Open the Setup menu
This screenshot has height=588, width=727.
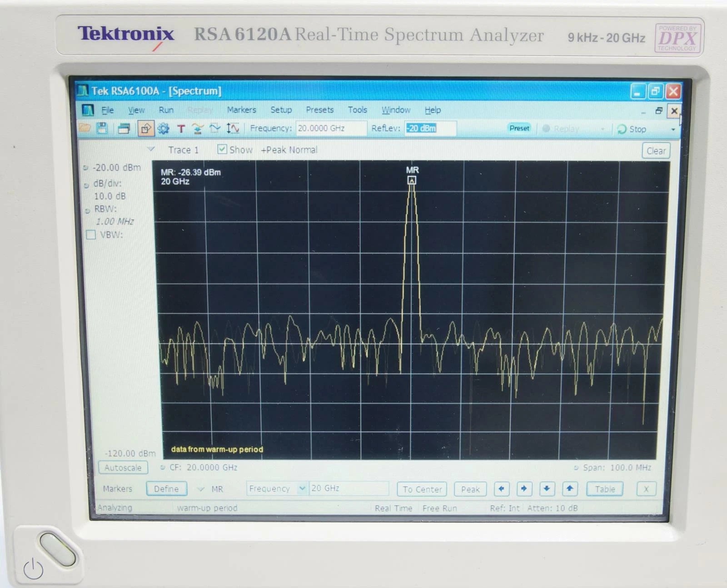(x=281, y=110)
